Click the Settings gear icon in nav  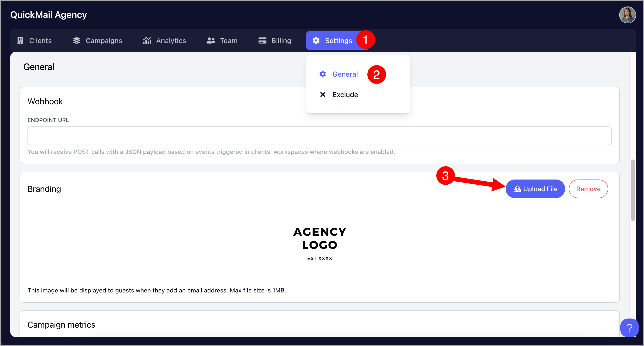[x=316, y=41]
